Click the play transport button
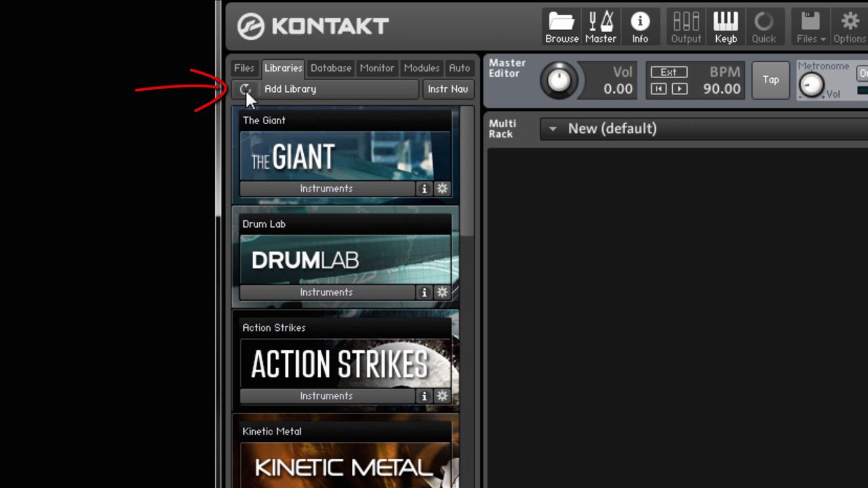This screenshot has width=868, height=488. pyautogui.click(x=679, y=89)
